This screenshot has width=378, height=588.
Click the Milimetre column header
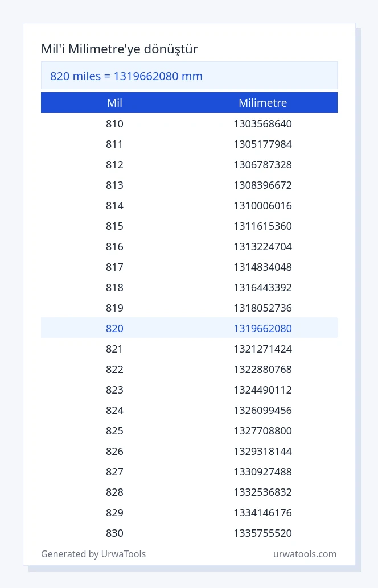click(263, 103)
